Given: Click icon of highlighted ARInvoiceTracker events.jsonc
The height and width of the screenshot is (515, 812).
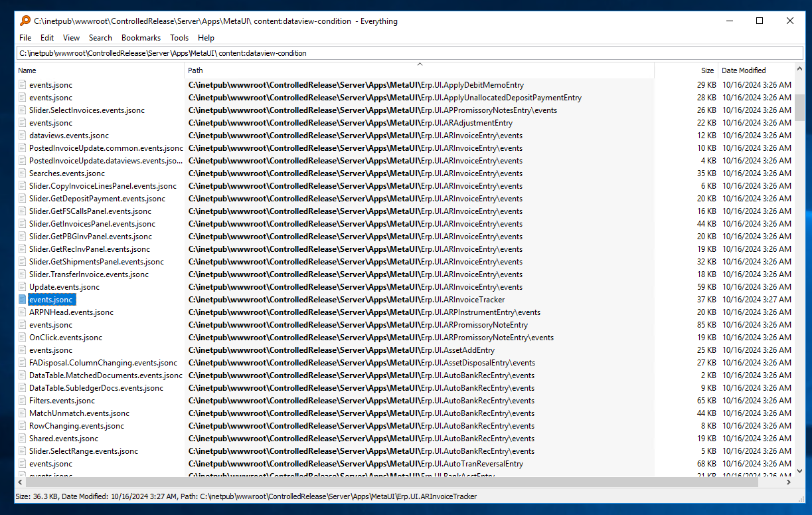Looking at the screenshot, I should (22, 300).
